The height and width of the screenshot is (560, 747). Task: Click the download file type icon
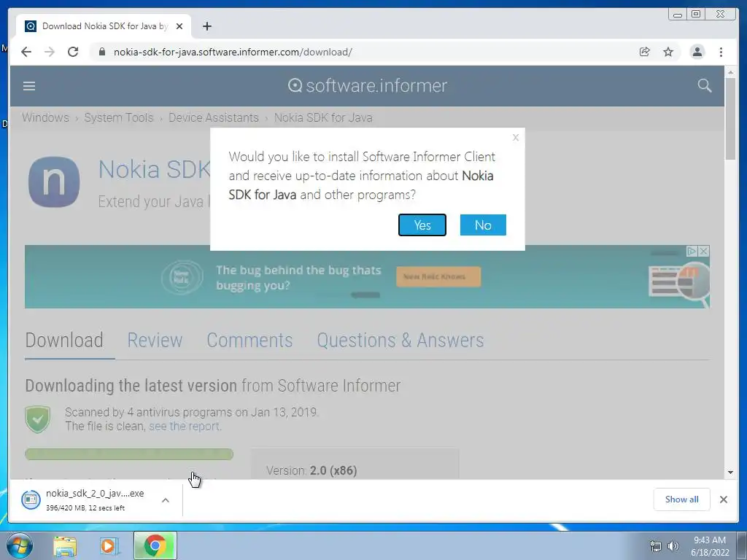coord(31,499)
